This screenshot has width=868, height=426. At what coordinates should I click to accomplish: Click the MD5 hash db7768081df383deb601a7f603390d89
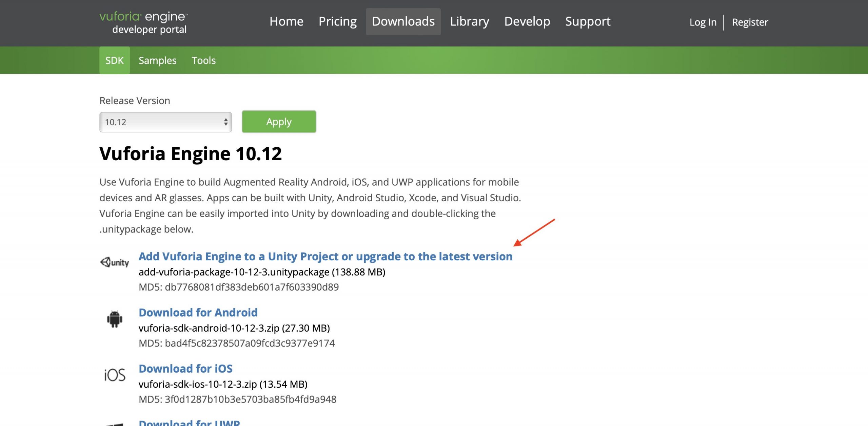click(252, 287)
